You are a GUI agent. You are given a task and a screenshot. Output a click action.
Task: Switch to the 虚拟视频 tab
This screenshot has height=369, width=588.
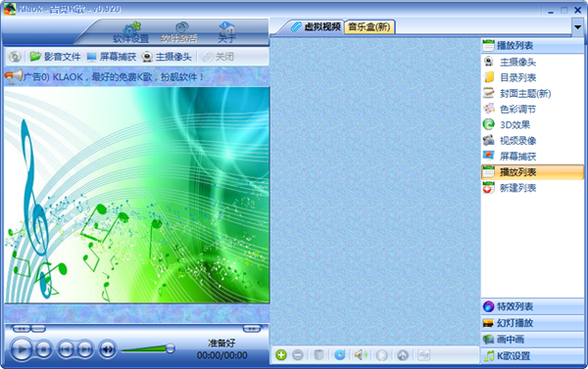point(316,27)
